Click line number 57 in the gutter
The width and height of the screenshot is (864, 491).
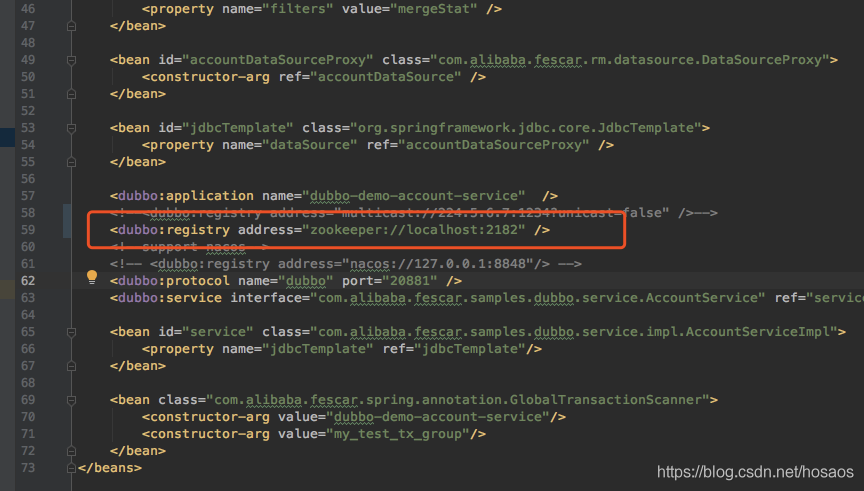coord(28,196)
